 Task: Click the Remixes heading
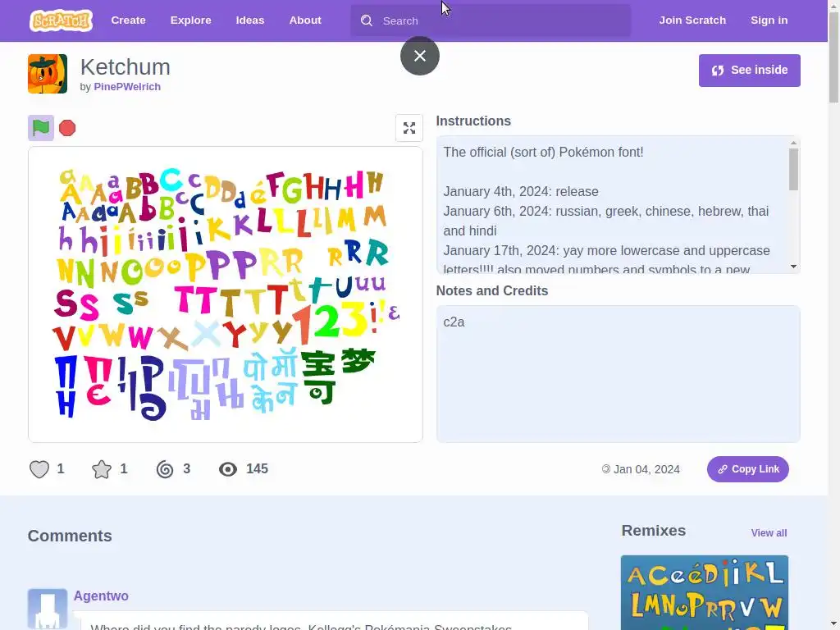coord(654,531)
